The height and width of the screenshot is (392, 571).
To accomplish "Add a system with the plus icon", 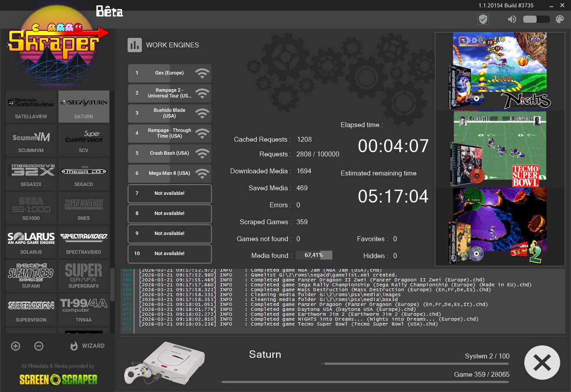I will pos(16,346).
